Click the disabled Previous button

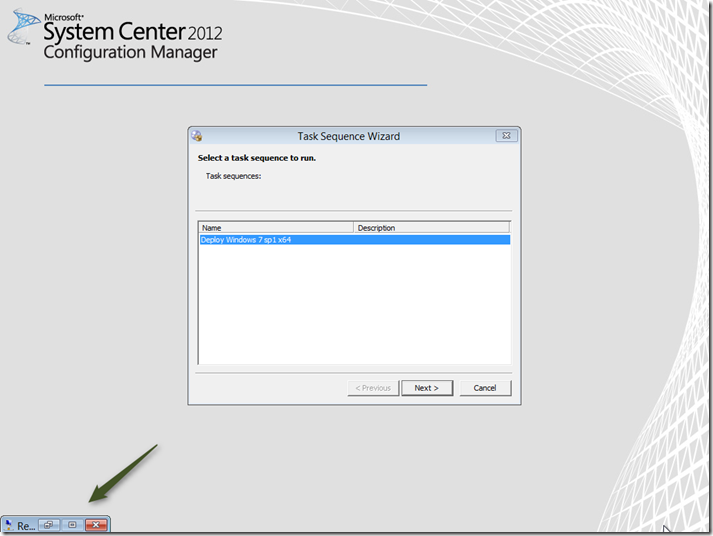click(373, 388)
